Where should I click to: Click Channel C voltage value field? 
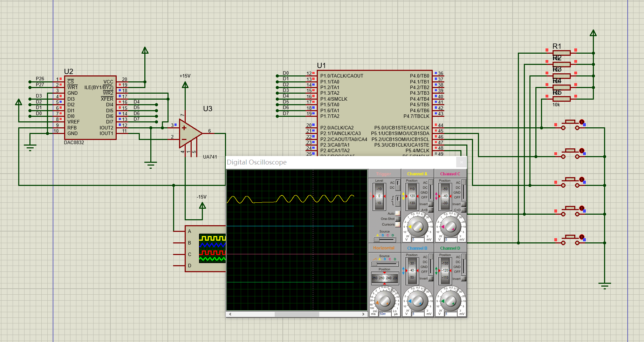click(451, 240)
